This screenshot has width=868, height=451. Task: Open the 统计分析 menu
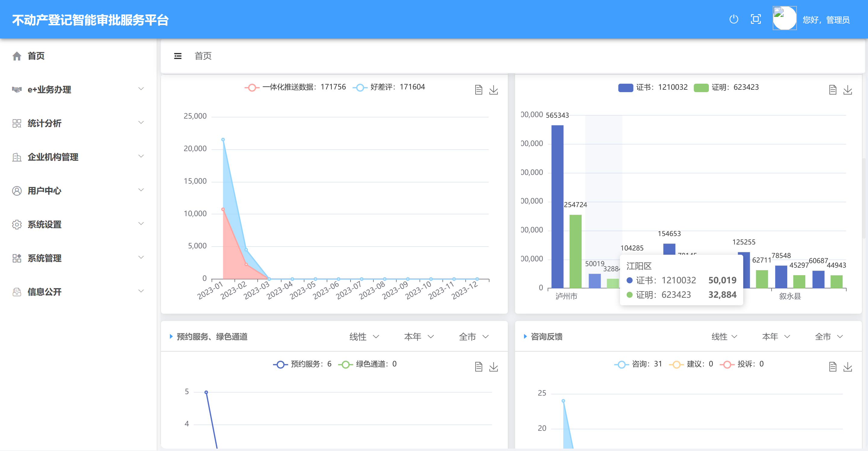(78, 123)
